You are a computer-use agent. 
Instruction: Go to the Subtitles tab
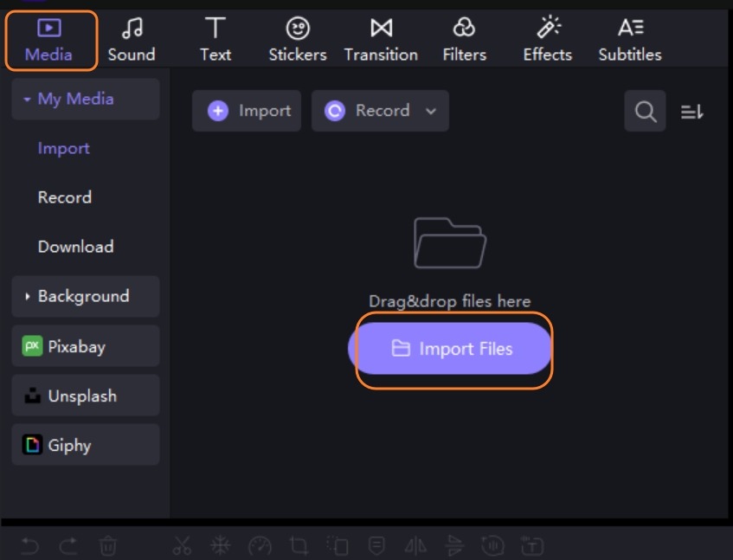[x=629, y=41]
